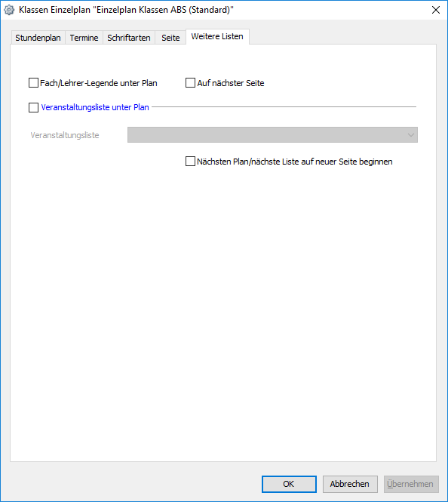Click the Übernehmen button
Screen dimensions: 448x502
coord(411,484)
